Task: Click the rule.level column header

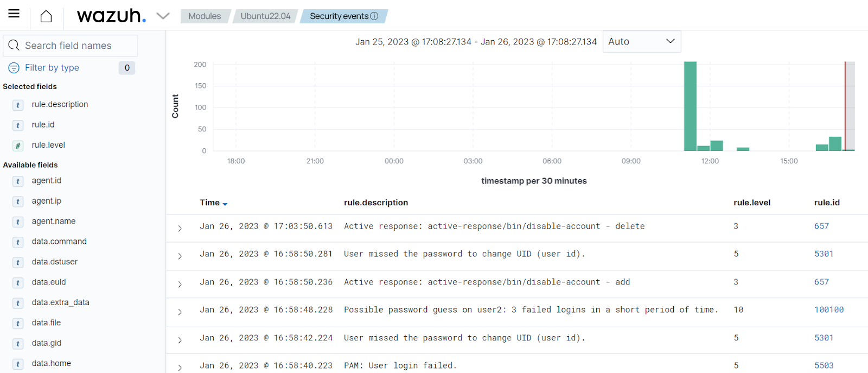Action: 752,203
